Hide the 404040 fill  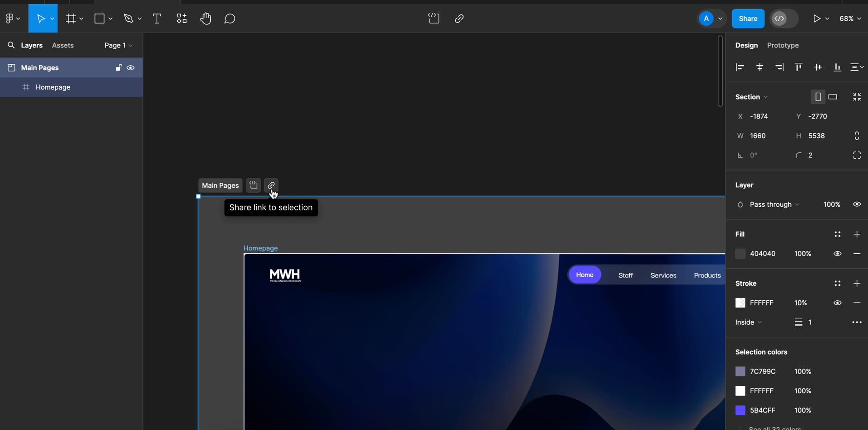coord(837,254)
